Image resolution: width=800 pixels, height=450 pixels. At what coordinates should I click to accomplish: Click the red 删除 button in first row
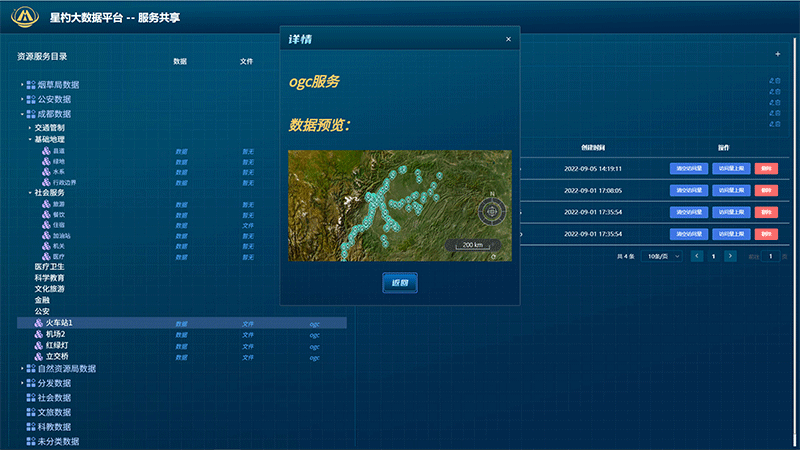pos(766,169)
